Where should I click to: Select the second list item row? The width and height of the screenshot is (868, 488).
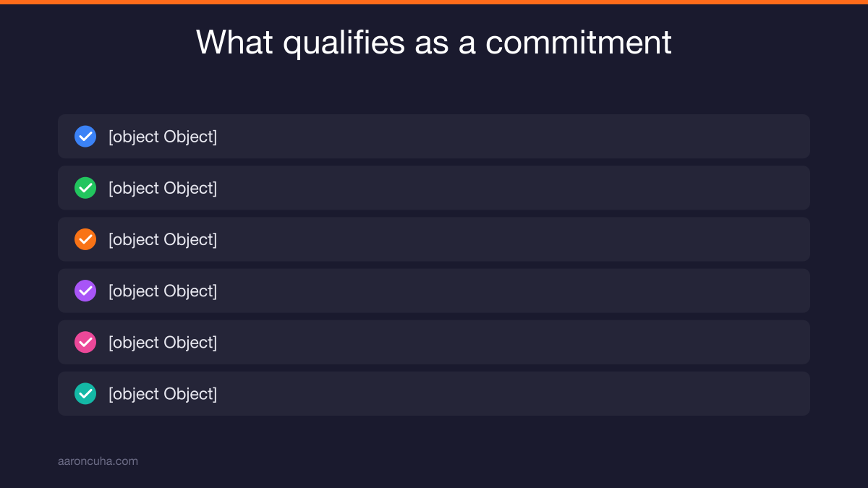click(434, 188)
